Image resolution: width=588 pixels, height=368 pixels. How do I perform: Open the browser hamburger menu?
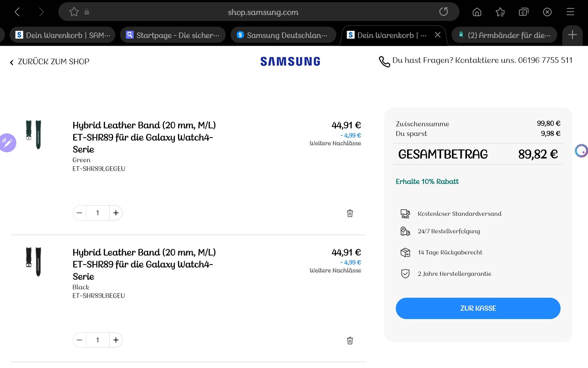[570, 12]
